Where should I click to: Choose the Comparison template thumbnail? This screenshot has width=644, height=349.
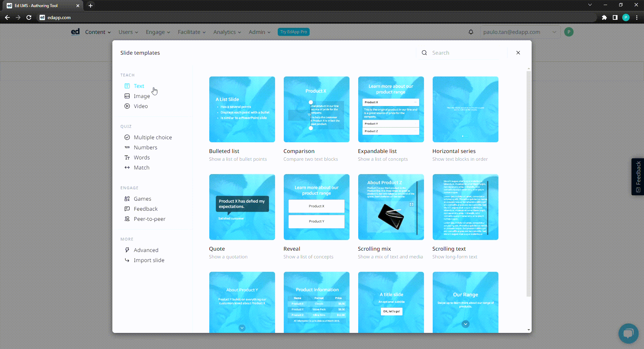pos(317,109)
